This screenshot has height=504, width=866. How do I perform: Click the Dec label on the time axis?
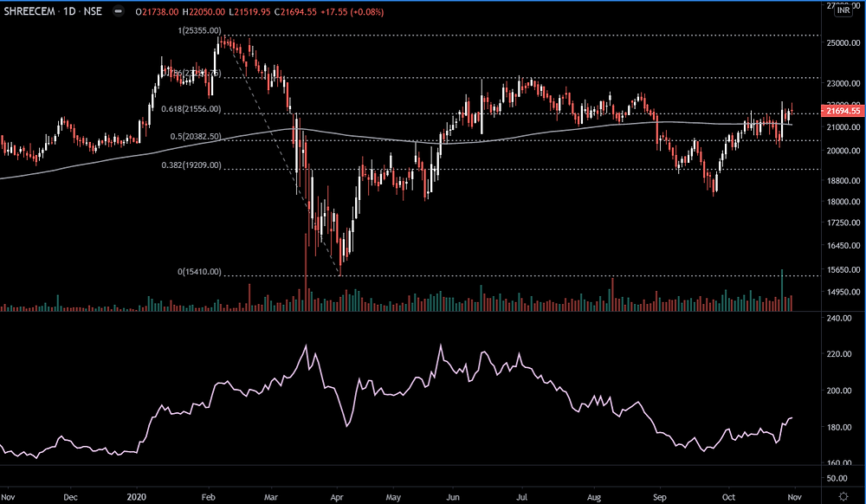pyautogui.click(x=70, y=497)
